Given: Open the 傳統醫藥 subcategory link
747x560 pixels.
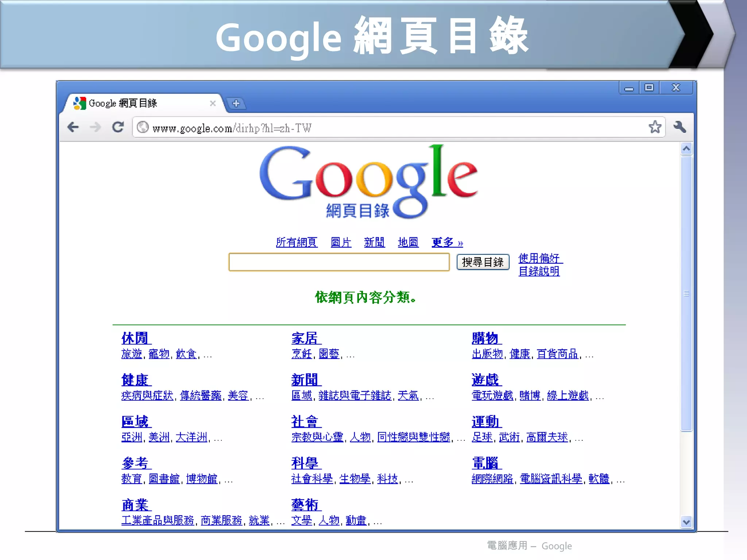Looking at the screenshot, I should 201,395.
